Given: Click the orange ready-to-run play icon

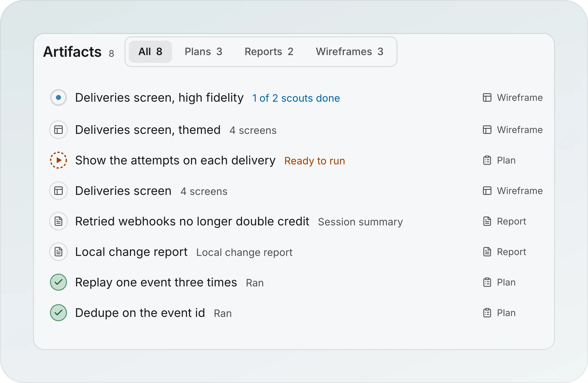Looking at the screenshot, I should 58,160.
